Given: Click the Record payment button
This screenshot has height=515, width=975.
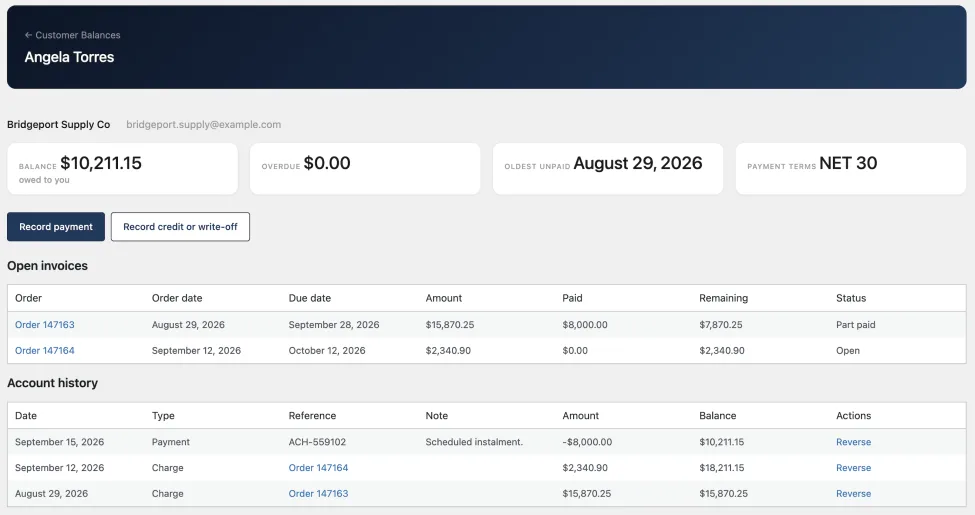Looking at the screenshot, I should tap(56, 226).
